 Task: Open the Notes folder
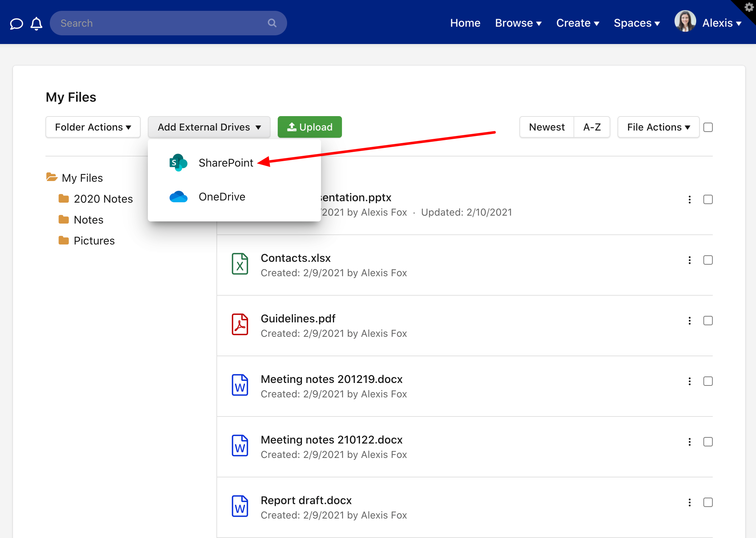click(89, 220)
